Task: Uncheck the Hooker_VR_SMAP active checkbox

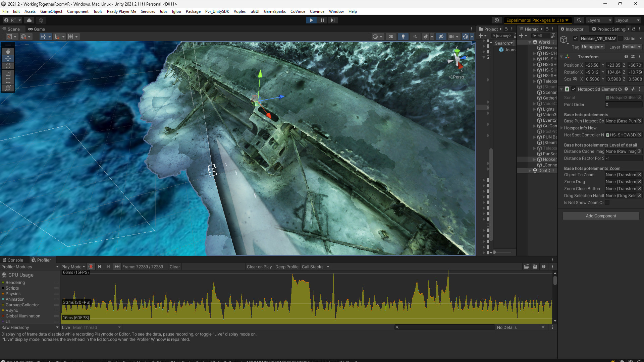Action: [576, 39]
